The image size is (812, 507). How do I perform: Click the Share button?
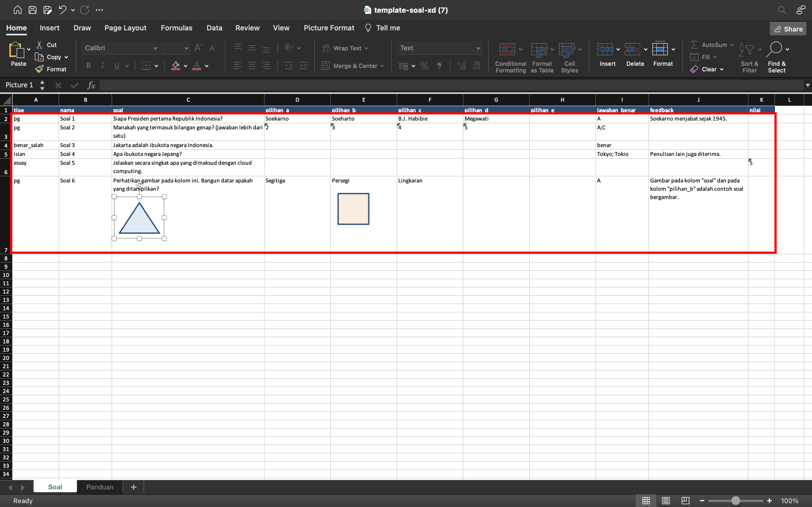pos(788,29)
